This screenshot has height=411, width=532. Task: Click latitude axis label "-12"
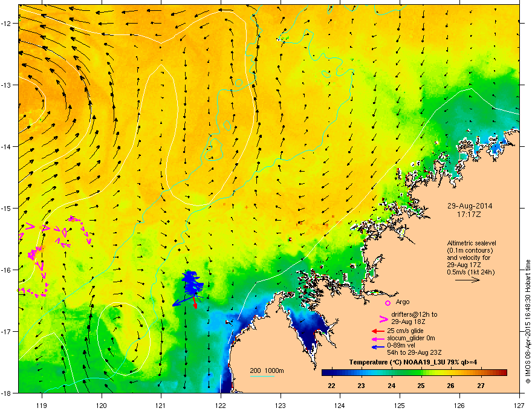click(x=6, y=23)
